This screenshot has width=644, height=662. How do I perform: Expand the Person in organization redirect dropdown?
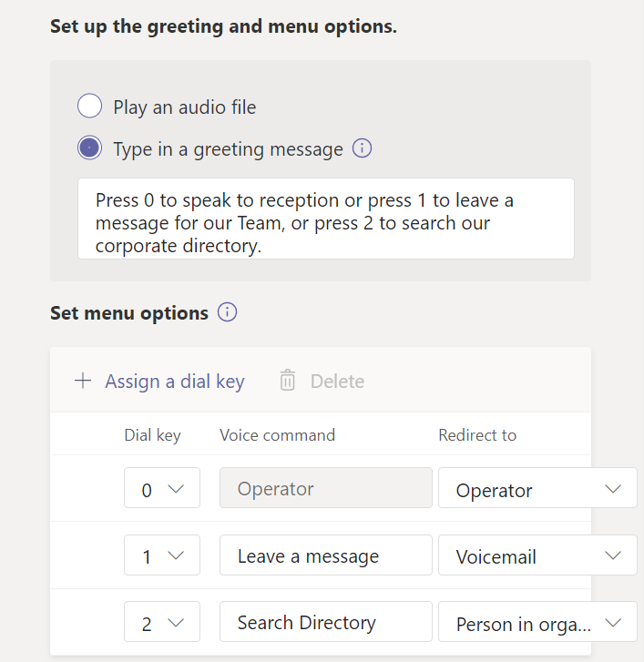coord(537,624)
